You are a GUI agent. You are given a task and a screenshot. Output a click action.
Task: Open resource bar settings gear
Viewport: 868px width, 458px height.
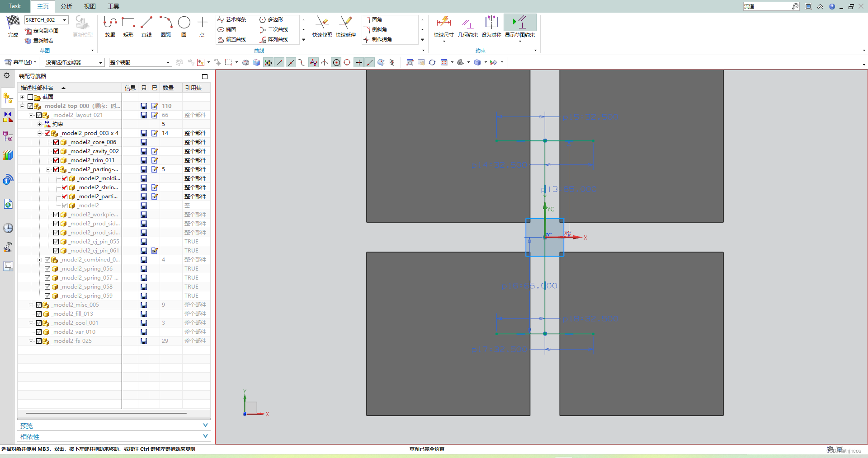click(7, 75)
